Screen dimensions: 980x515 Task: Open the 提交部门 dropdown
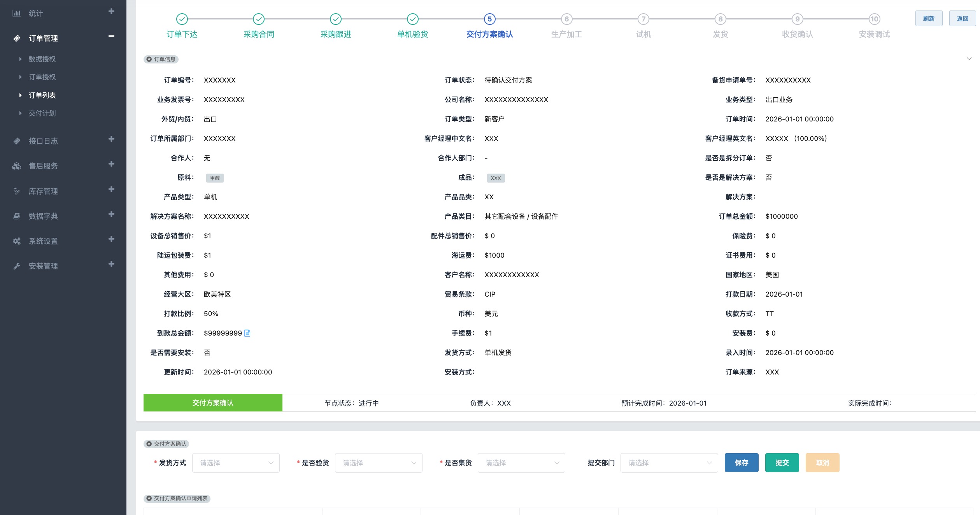(x=669, y=463)
